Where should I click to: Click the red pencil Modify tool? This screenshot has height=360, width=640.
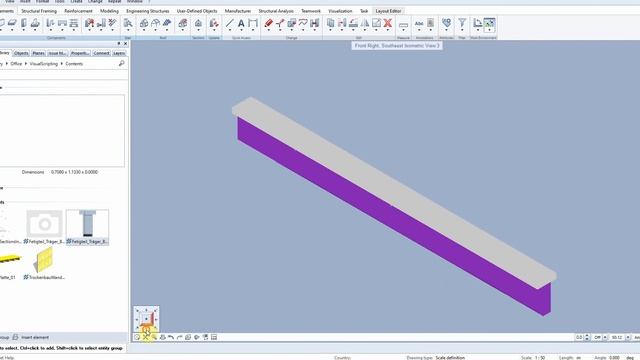pyautogui.click(x=268, y=23)
